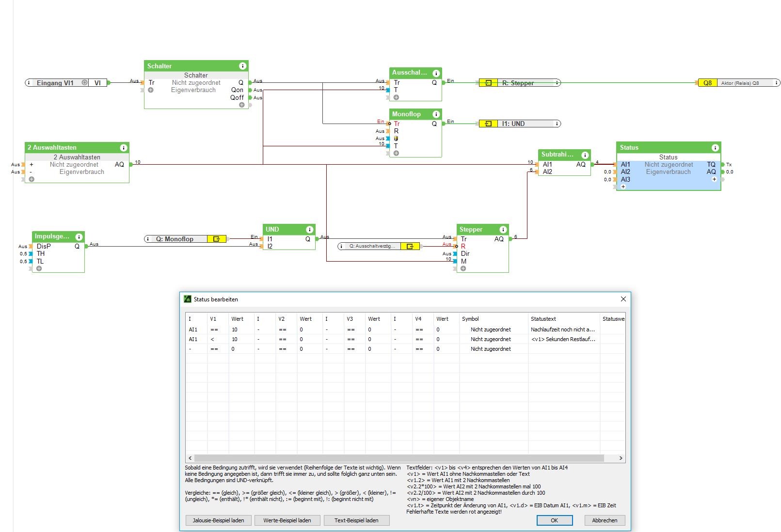781x532 pixels.
Task: Select Statustext cell with Nachlaufzeit text
Action: coord(563,329)
